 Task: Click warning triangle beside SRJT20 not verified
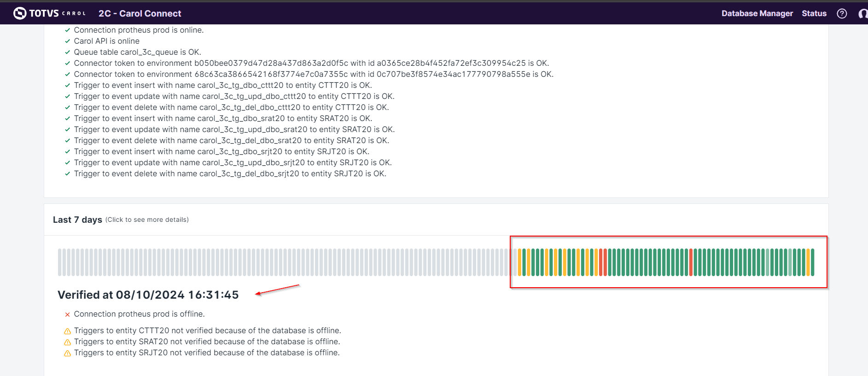coord(67,353)
